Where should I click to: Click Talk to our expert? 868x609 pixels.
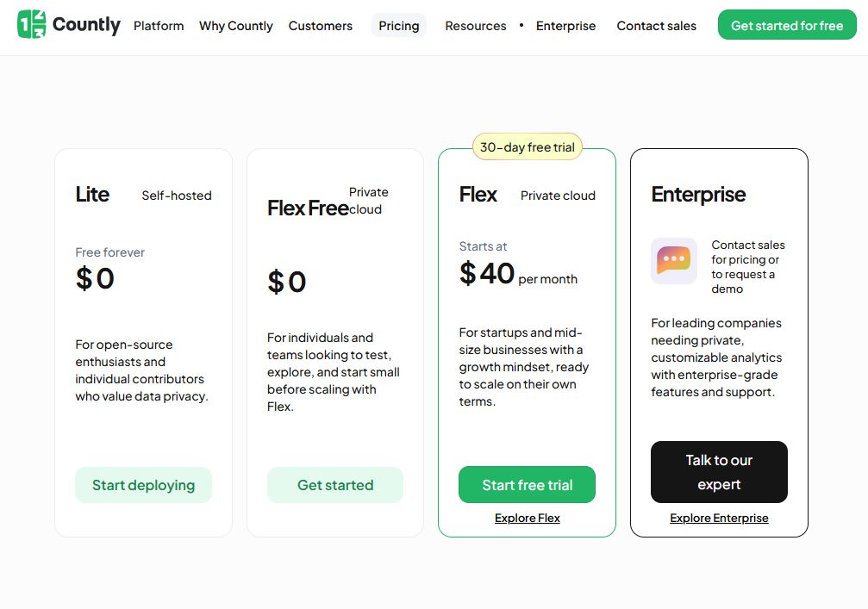(719, 472)
